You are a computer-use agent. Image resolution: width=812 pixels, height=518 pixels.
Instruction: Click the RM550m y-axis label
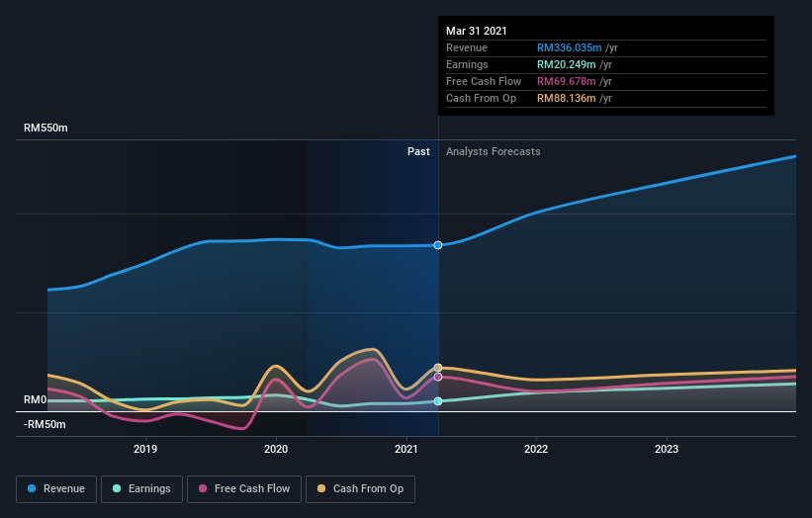(45, 128)
